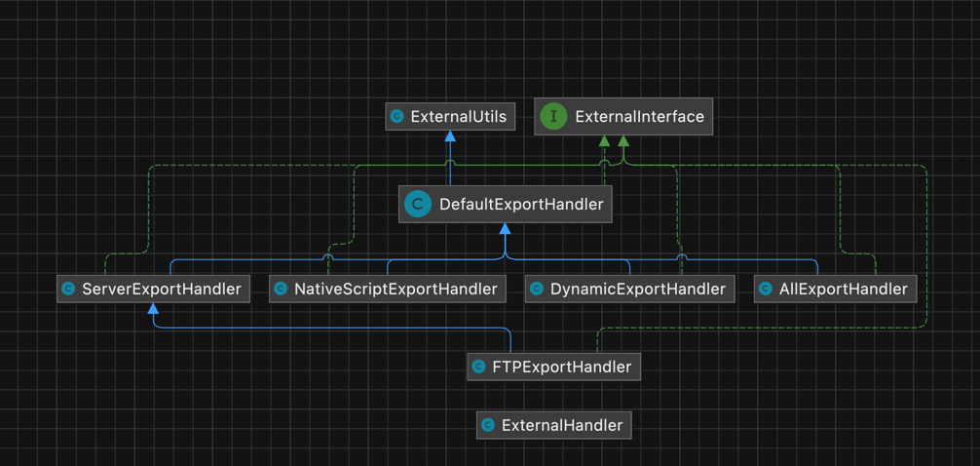Click the class icon on AllExportHandler node
This screenshot has height=466, width=980.
point(766,289)
